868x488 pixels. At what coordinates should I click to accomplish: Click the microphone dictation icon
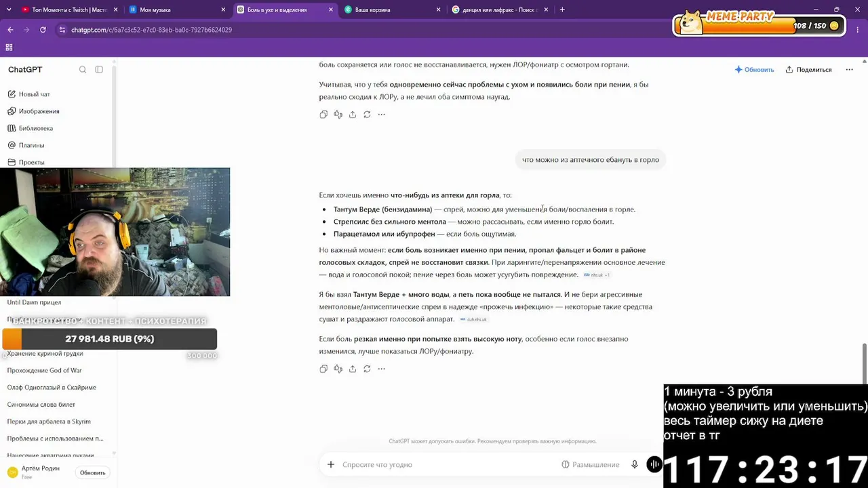pos(635,464)
